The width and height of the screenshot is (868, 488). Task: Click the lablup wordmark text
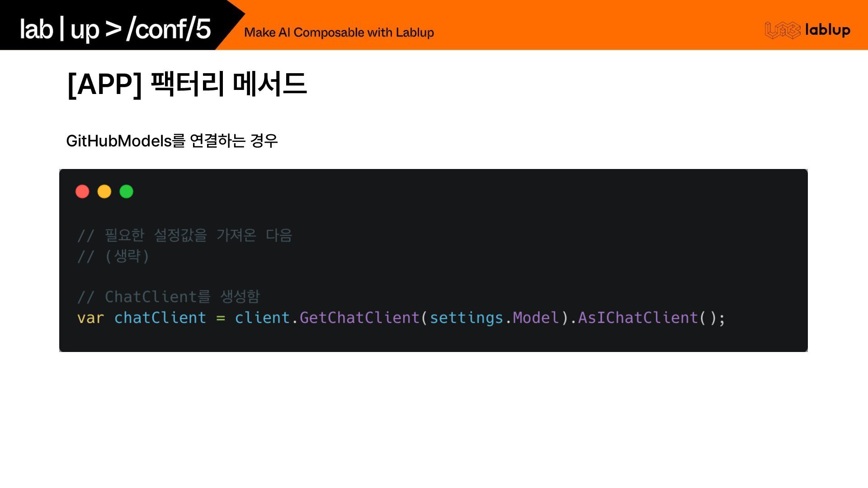[827, 30]
